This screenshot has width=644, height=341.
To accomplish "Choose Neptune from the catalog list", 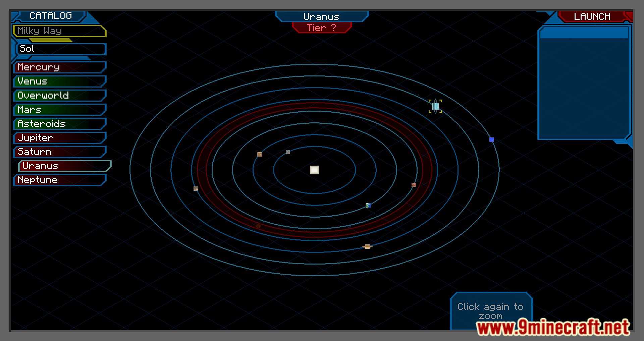I will tap(60, 180).
